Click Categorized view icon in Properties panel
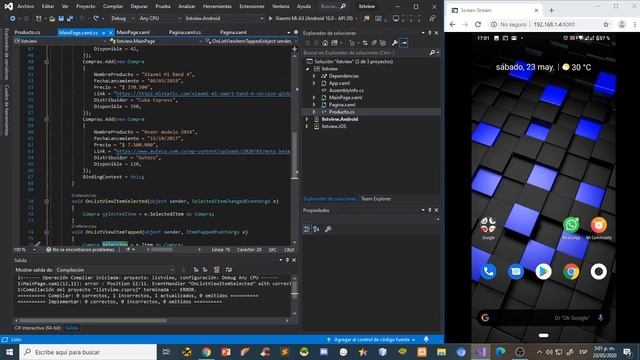Image resolution: width=640 pixels, height=360 pixels. click(x=307, y=229)
